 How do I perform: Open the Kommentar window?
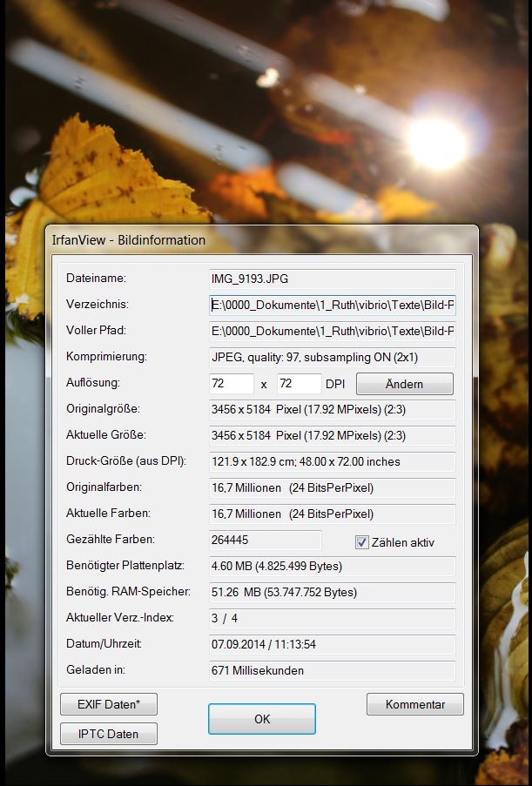(414, 704)
